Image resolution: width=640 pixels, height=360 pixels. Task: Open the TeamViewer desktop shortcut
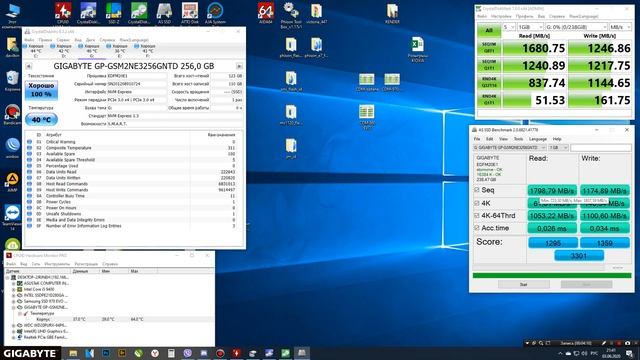12,217
